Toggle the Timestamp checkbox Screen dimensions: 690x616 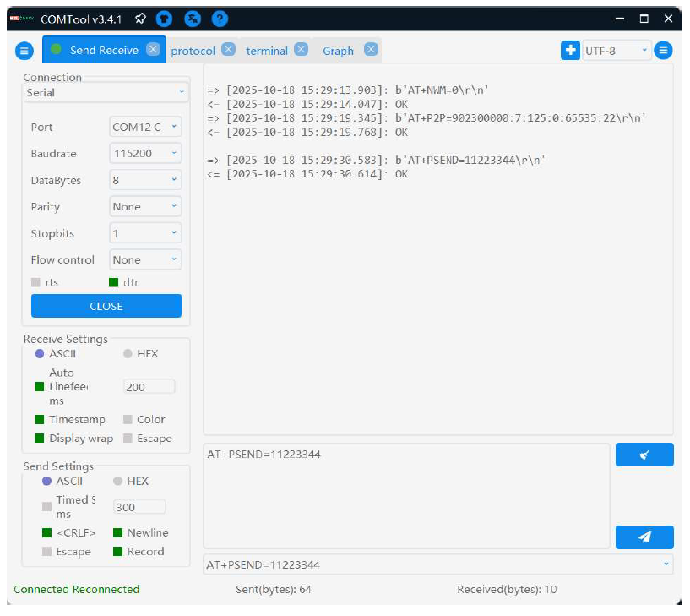coord(39,419)
